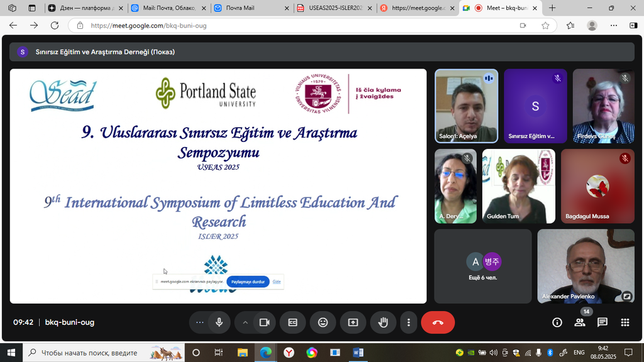This screenshot has width=644, height=362.
Task: Click the Gizle link in sharing bar
Action: point(277,282)
